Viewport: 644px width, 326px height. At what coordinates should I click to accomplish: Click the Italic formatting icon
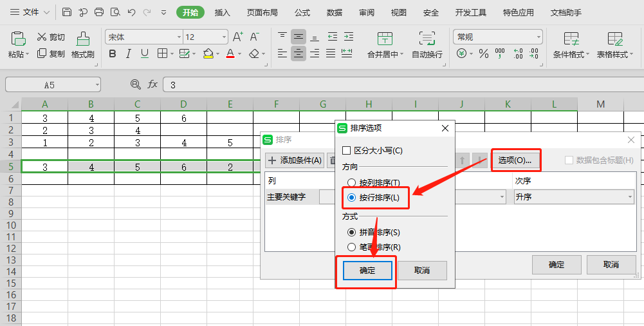(x=129, y=53)
